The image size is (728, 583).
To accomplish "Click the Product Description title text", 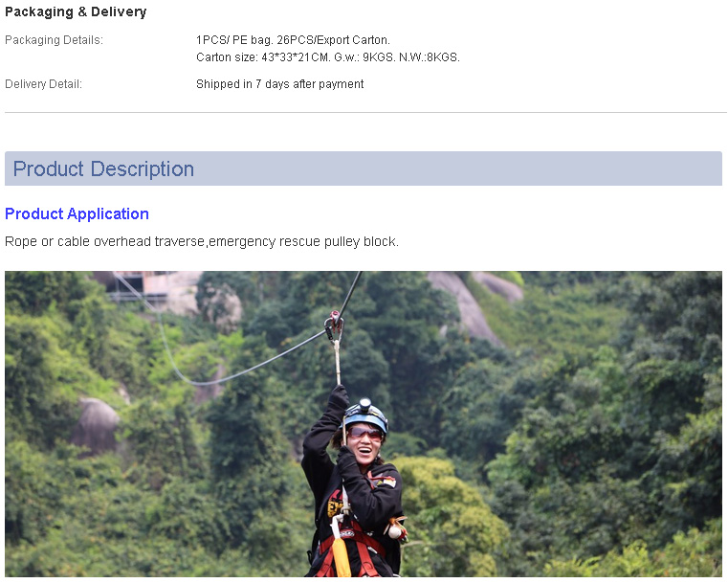I will 103,168.
